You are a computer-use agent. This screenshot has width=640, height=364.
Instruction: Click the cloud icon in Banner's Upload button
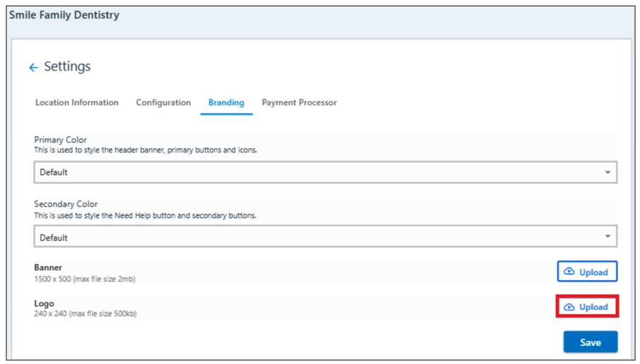click(x=569, y=272)
